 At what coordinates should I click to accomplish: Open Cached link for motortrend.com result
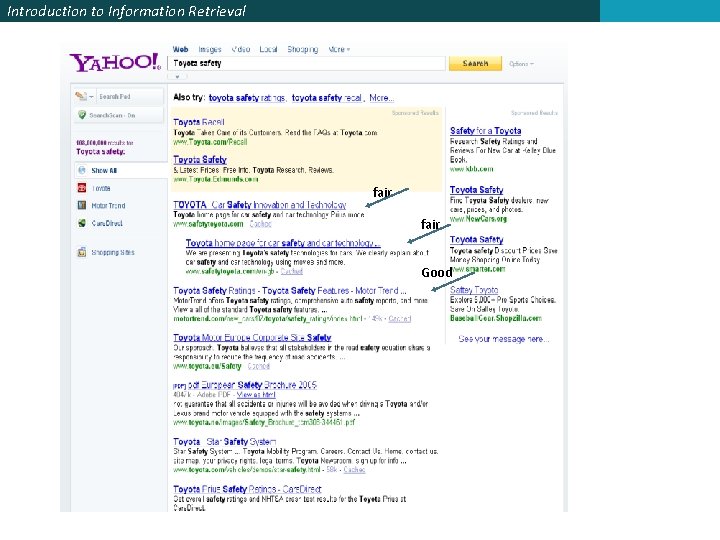(399, 318)
